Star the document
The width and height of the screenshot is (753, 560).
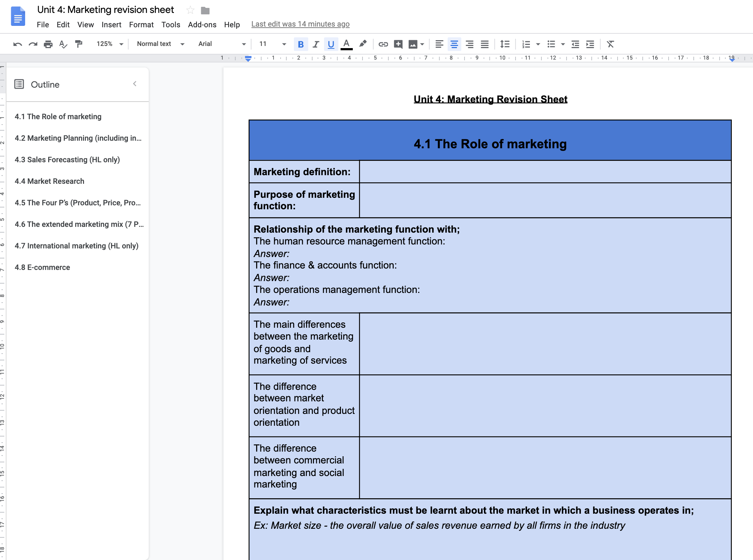[190, 10]
